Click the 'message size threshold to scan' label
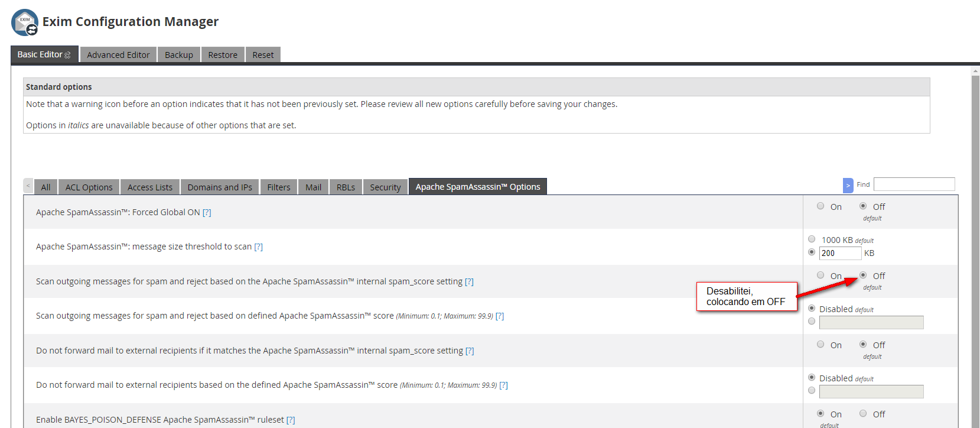The image size is (980, 428). click(x=144, y=247)
